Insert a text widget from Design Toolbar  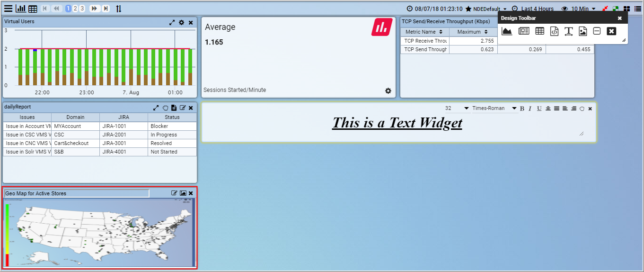(569, 31)
